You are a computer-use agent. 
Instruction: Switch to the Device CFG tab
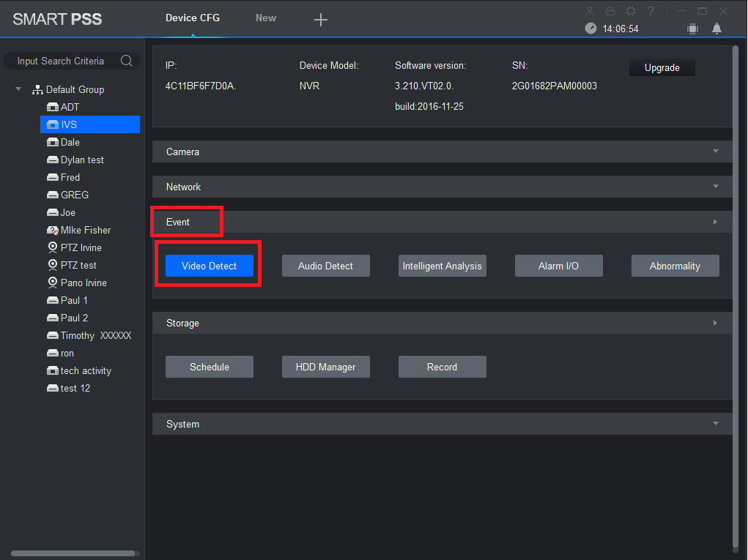pos(193,18)
